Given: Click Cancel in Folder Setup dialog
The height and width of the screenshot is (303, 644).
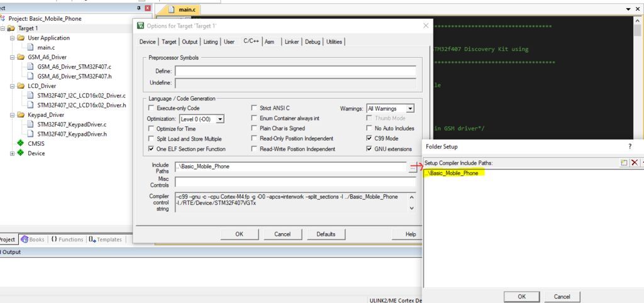Looking at the screenshot, I should click(562, 297).
